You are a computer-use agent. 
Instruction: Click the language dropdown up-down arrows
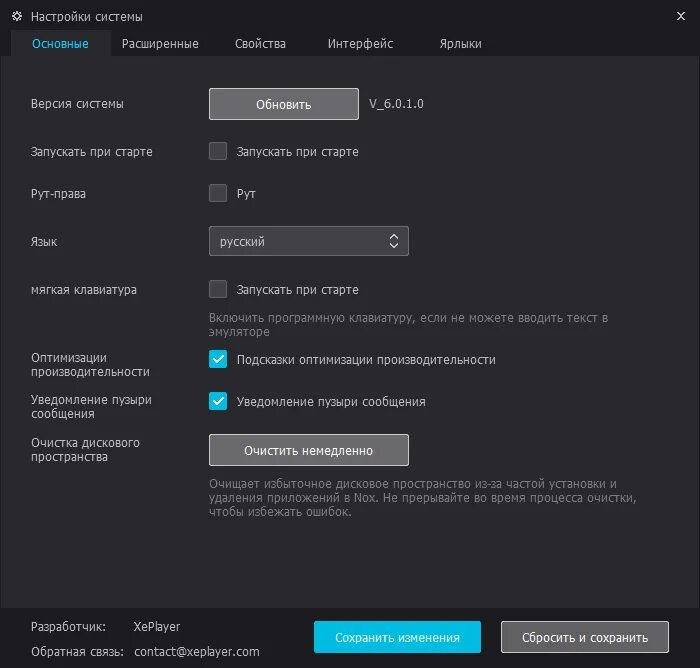[x=393, y=241]
